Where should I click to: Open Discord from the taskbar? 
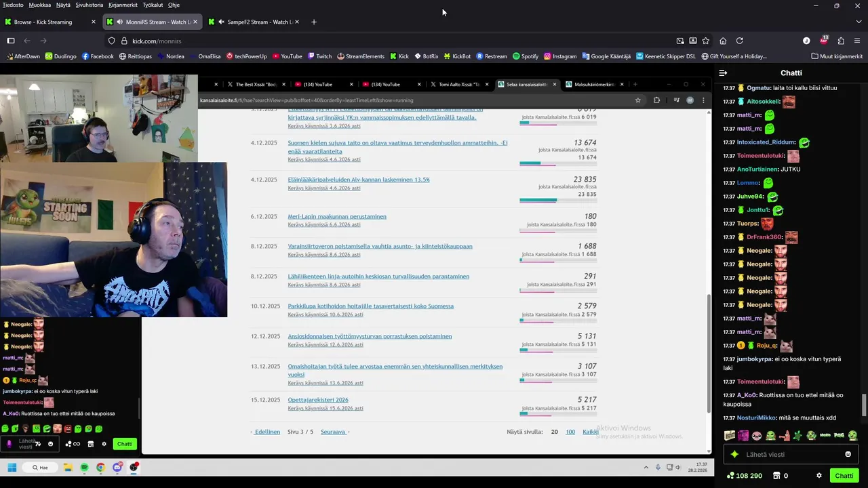pyautogui.click(x=117, y=467)
